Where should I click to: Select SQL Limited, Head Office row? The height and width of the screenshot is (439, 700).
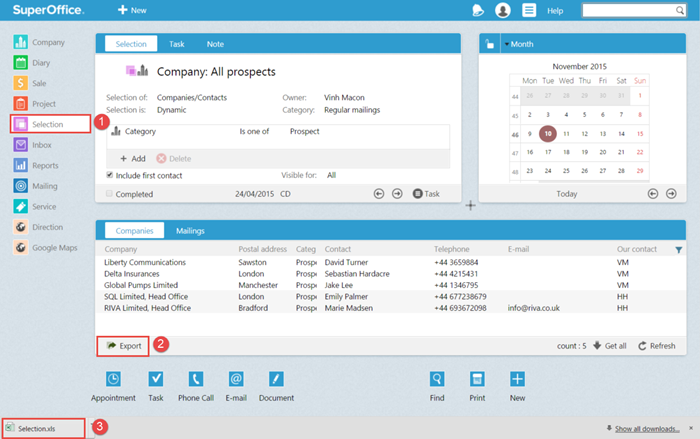tap(391, 297)
